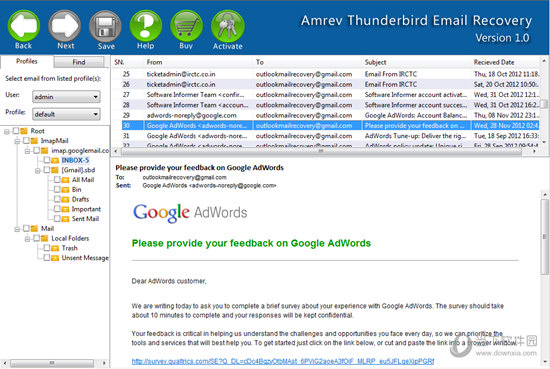Click the [Gmail].sbd folder icon

[55, 170]
